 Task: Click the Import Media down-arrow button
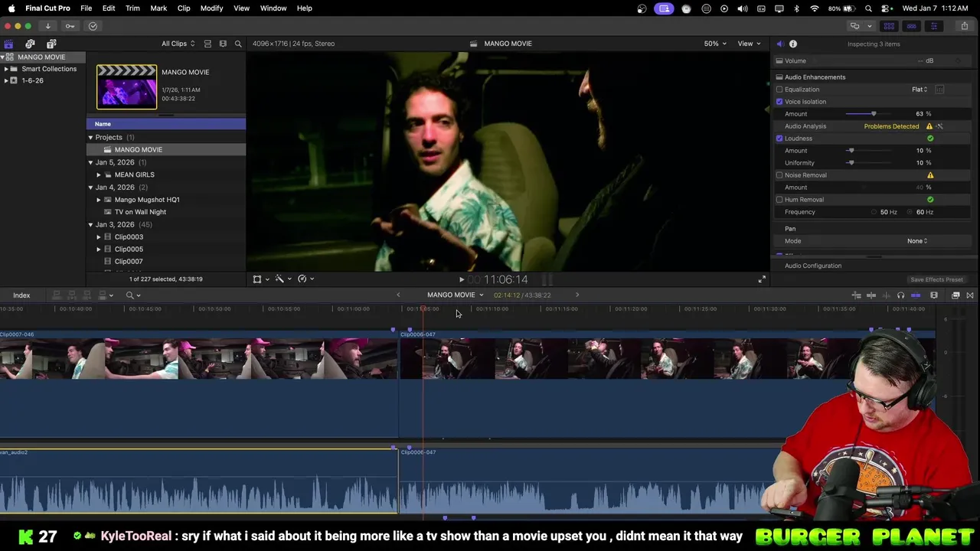47,26
